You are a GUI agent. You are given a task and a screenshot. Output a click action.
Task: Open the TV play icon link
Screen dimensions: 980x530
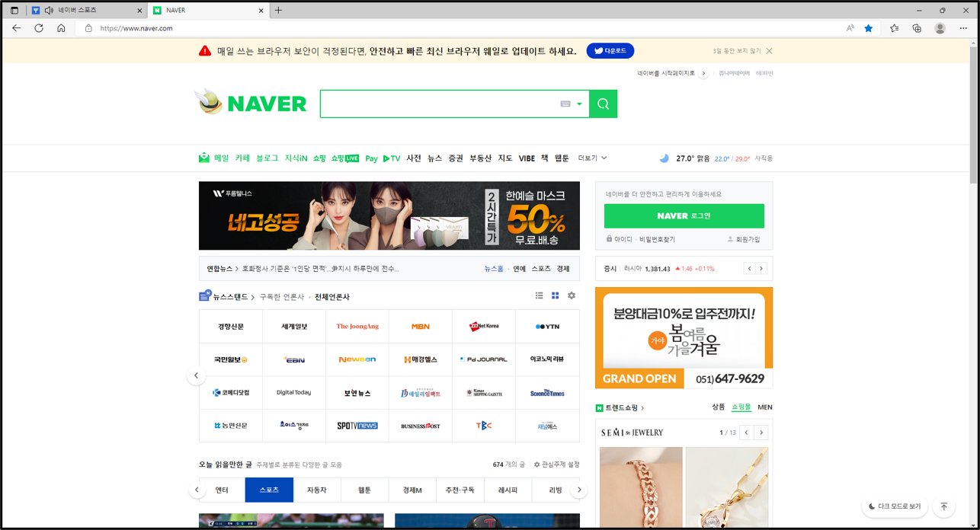tap(392, 158)
